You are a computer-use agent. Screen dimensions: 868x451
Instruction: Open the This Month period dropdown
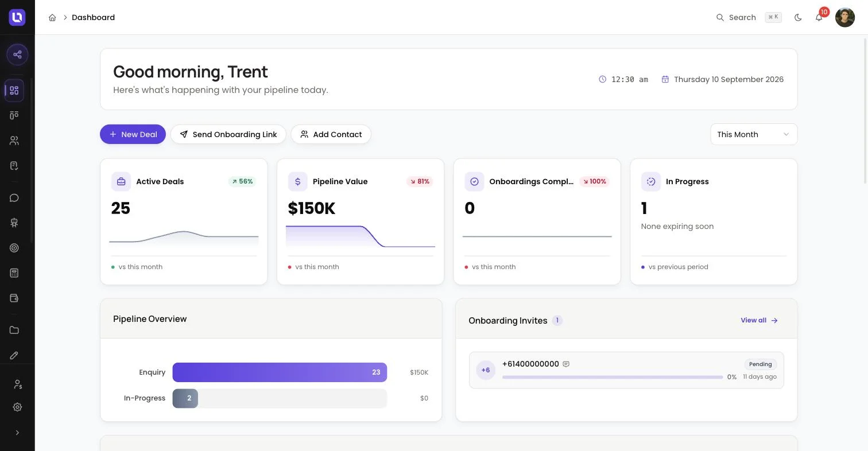point(754,134)
